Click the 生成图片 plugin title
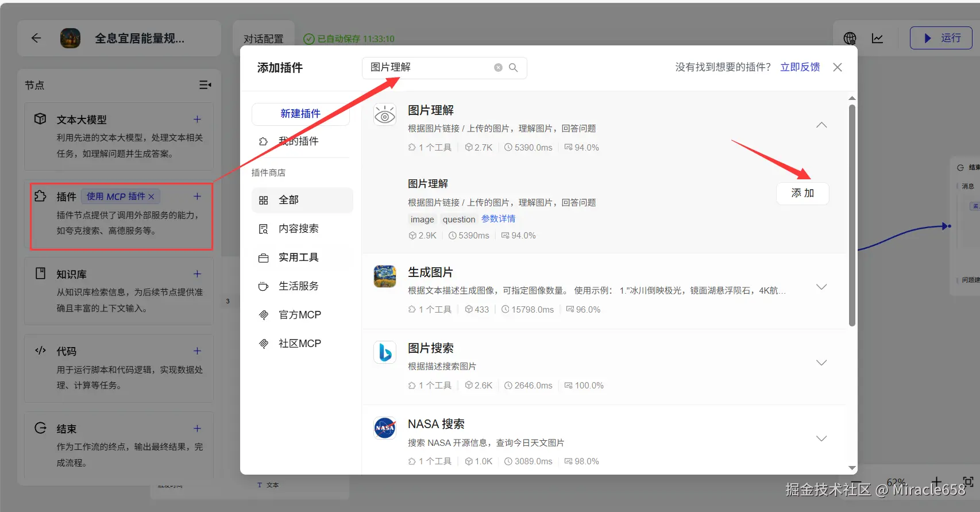The image size is (980, 512). (430, 272)
